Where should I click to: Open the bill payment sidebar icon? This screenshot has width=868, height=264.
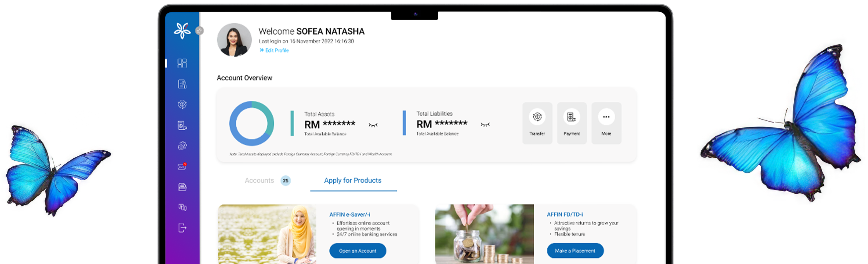coord(182,125)
